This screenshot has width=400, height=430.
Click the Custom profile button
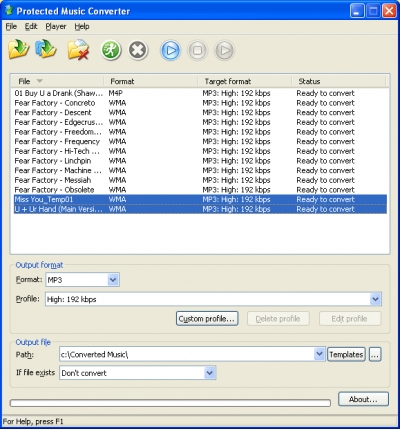[207, 319]
